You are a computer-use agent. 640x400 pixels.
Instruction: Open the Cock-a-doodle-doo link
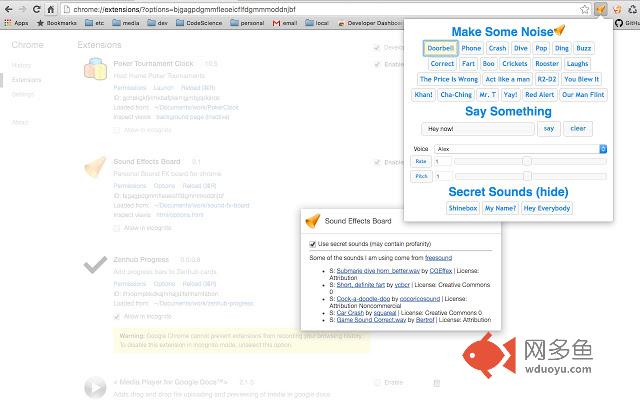pos(363,299)
